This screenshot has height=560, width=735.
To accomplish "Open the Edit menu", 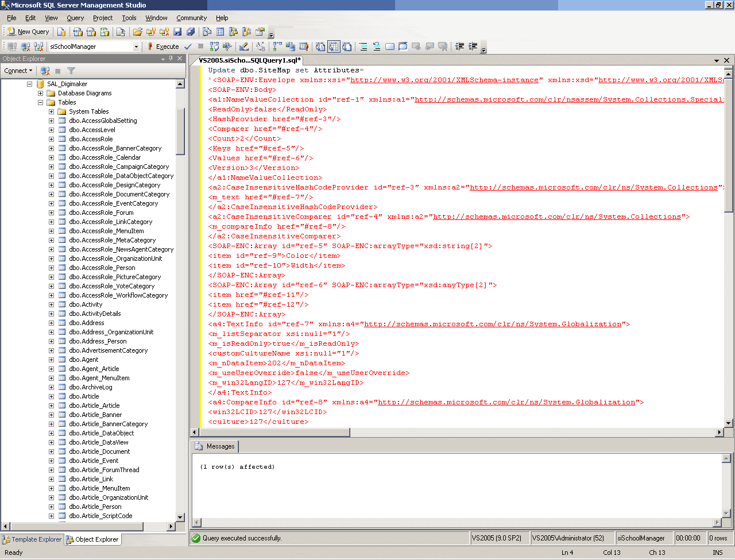I will pos(30,18).
